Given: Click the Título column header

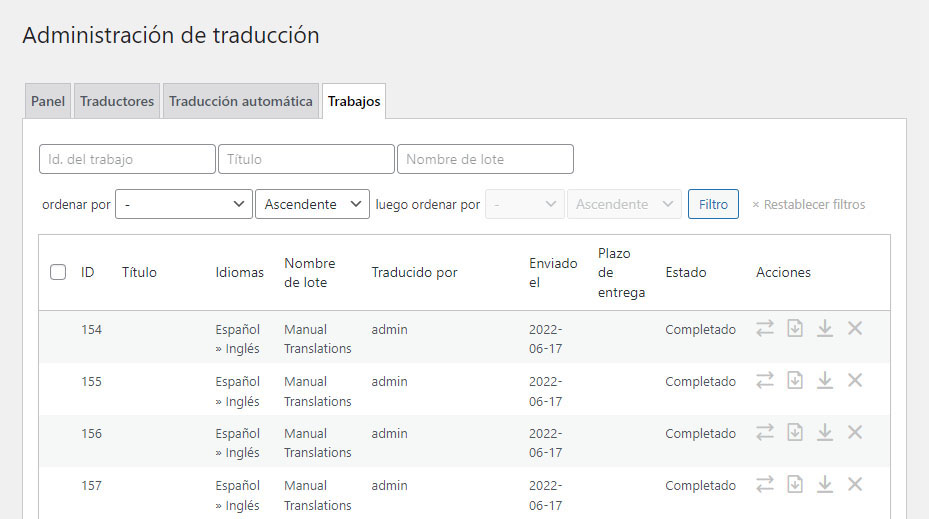Looking at the screenshot, I should click(139, 273).
